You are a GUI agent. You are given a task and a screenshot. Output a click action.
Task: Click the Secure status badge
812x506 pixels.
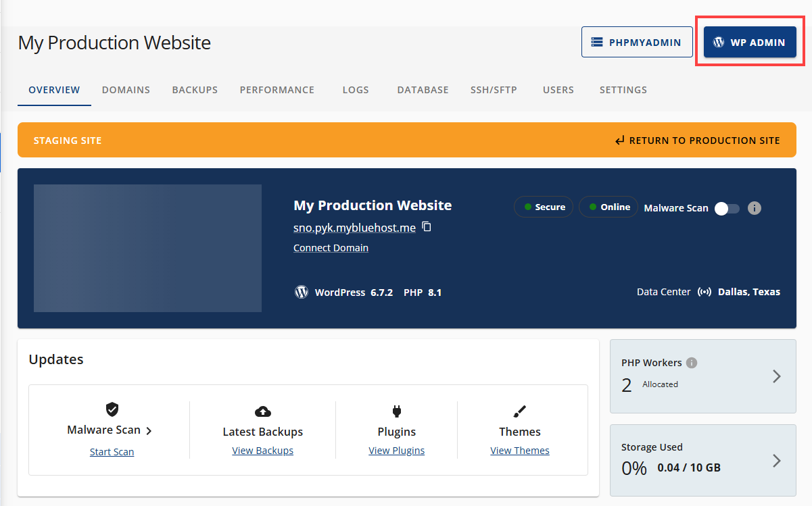[544, 207]
